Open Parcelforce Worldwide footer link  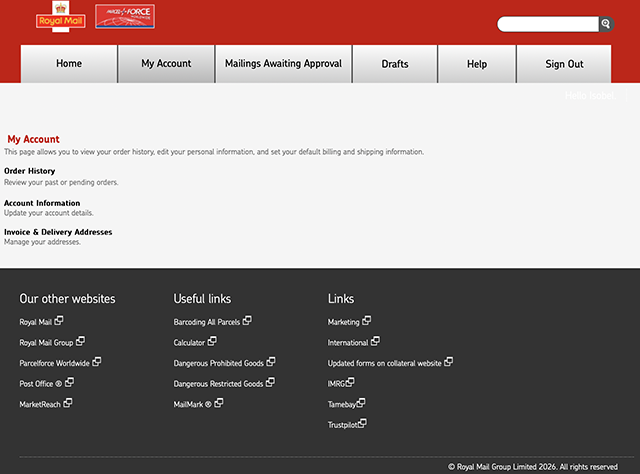[x=54, y=363]
